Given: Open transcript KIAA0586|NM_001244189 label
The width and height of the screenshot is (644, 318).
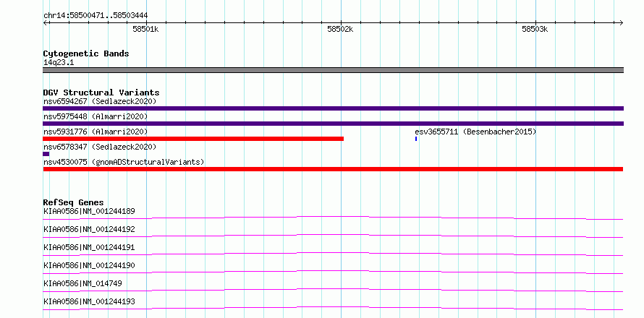Looking at the screenshot, I should point(89,212).
